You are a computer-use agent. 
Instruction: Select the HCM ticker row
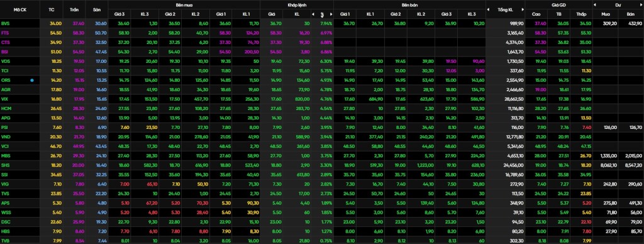pos(322,108)
